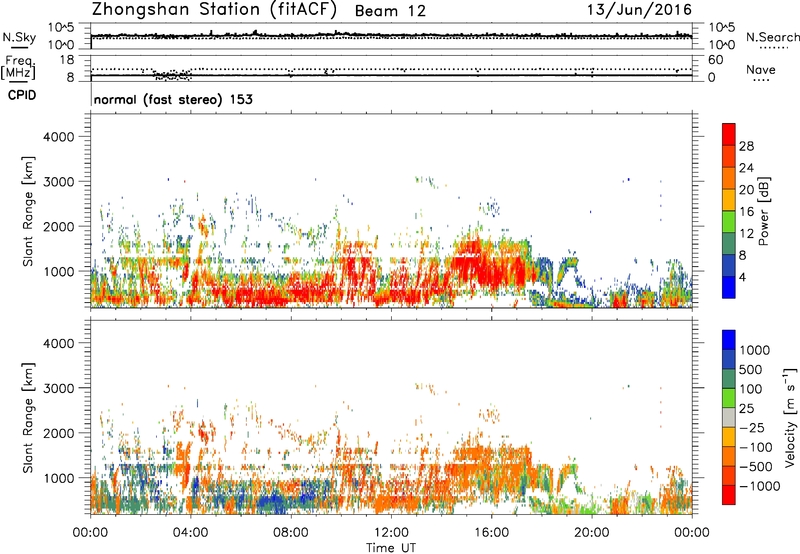Click the date '13/Jun/2016'

click(639, 10)
